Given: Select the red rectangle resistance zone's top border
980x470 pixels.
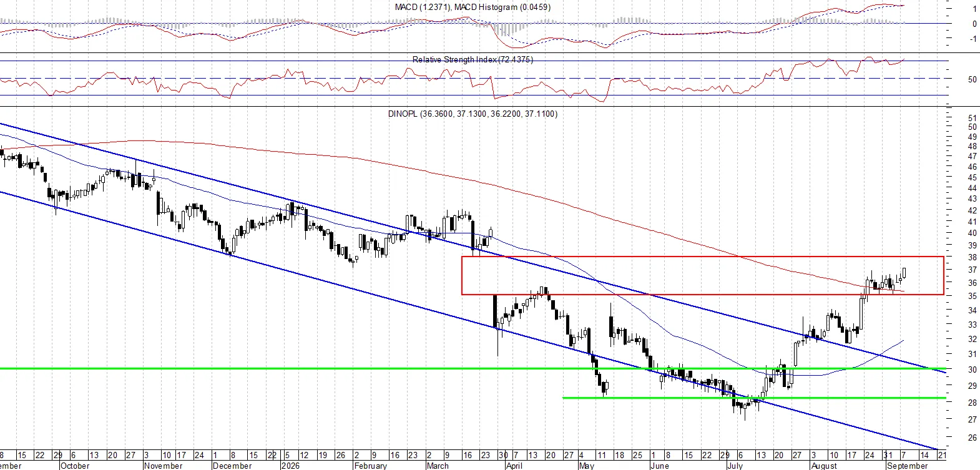Looking at the screenshot, I should coord(702,257).
